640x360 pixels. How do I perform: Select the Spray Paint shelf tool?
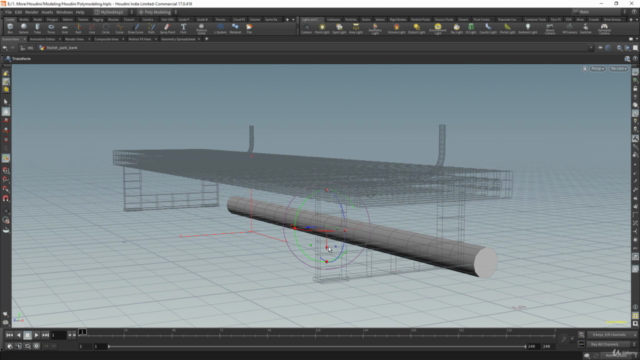point(167,28)
